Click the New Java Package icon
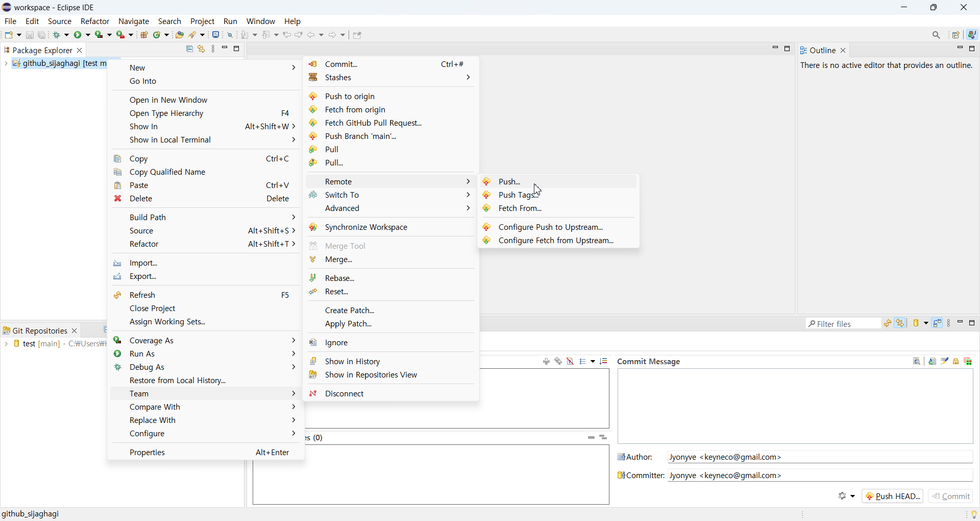980x521 pixels. [144, 35]
